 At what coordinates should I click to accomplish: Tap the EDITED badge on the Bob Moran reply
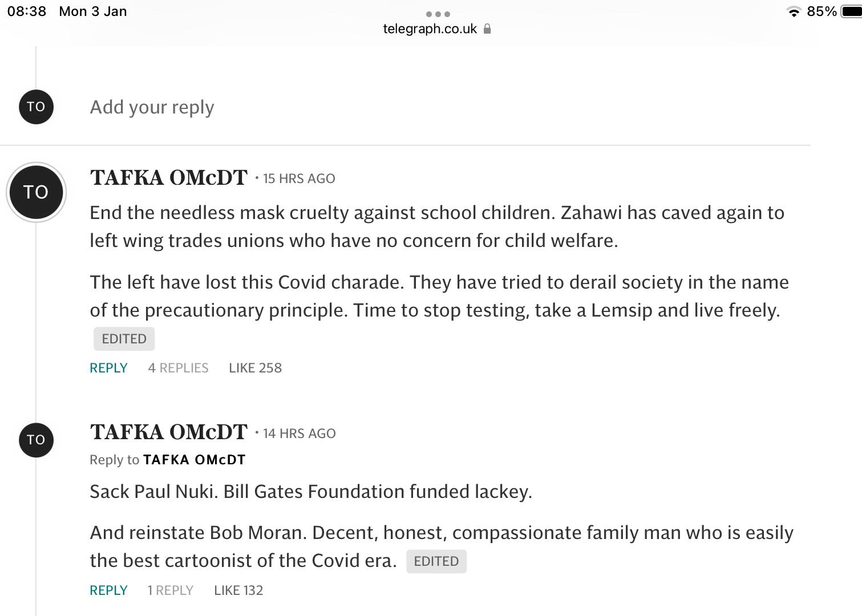click(x=436, y=561)
